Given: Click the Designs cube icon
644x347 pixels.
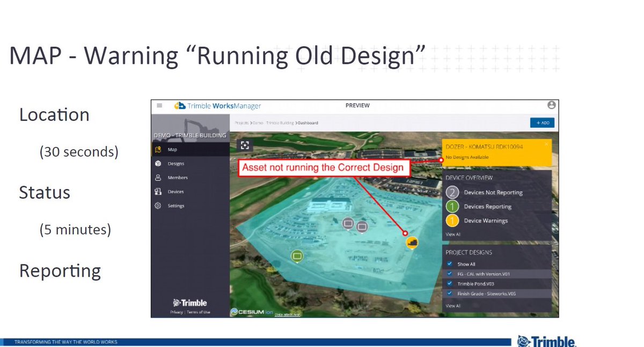Looking at the screenshot, I should tap(158, 164).
